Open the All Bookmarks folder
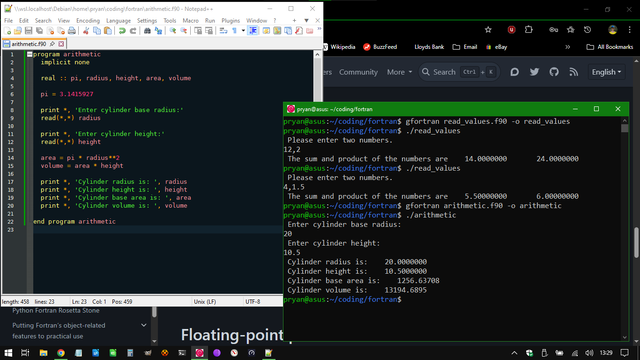This screenshot has height=360, width=640. [x=609, y=47]
